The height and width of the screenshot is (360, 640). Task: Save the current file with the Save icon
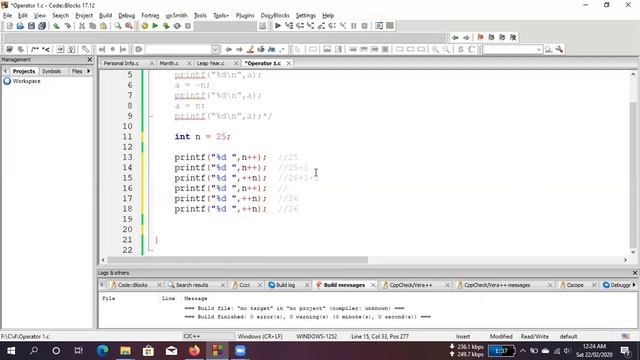[x=31, y=26]
